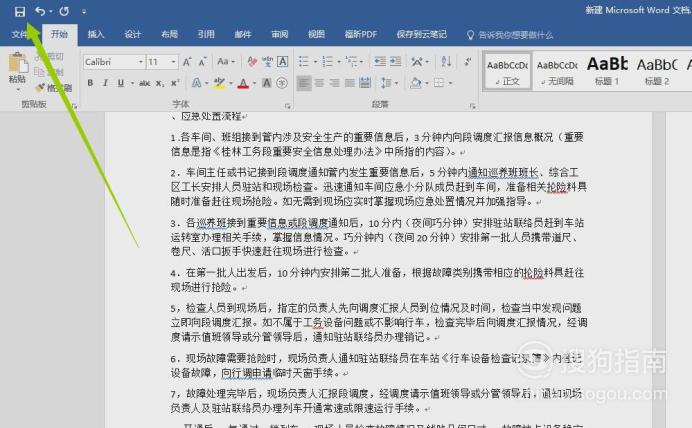The width and height of the screenshot is (692, 428).
Task: Open the 福昕PDF ribbon tab
Action: click(x=361, y=34)
